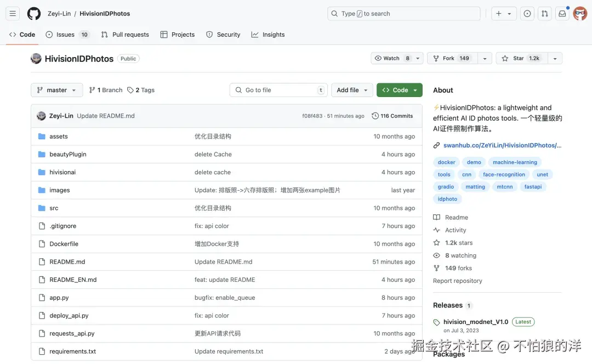Open the green Code clone dropdown
592x364 pixels.
click(x=400, y=90)
